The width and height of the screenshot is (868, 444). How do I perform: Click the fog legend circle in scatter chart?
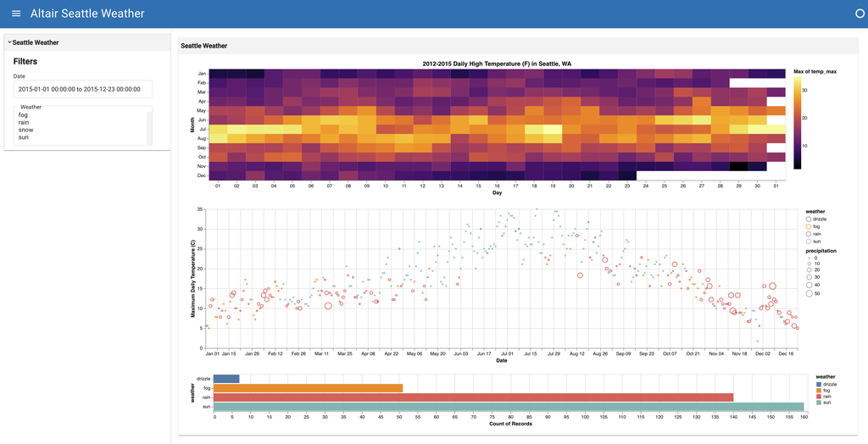tap(809, 226)
